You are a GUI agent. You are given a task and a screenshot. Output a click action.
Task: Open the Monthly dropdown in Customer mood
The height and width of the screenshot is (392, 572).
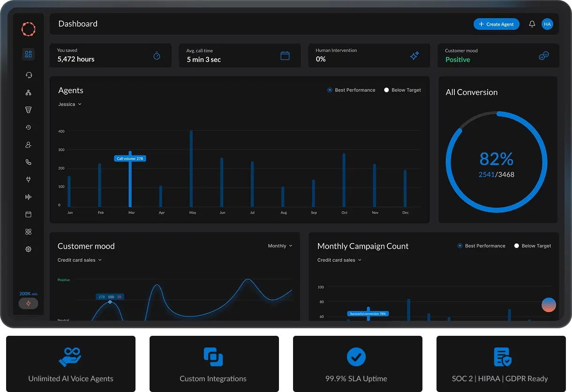click(280, 245)
